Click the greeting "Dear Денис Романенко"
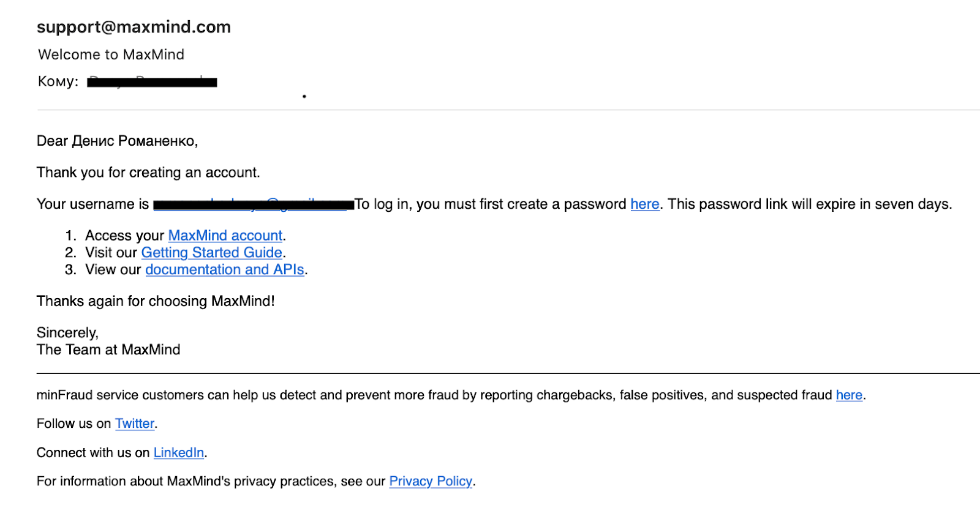 click(x=117, y=141)
